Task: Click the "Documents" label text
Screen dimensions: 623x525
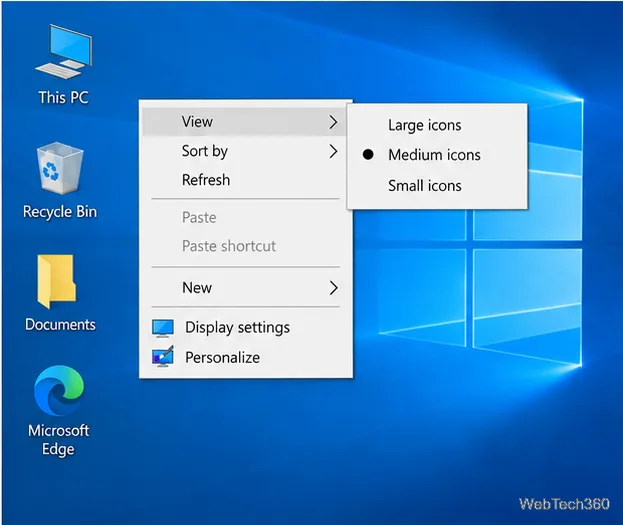Action: pyautogui.click(x=60, y=325)
